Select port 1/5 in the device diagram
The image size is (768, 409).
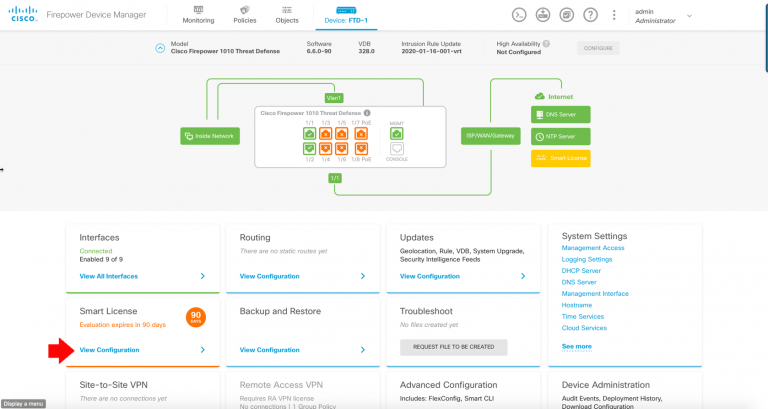tap(341, 133)
